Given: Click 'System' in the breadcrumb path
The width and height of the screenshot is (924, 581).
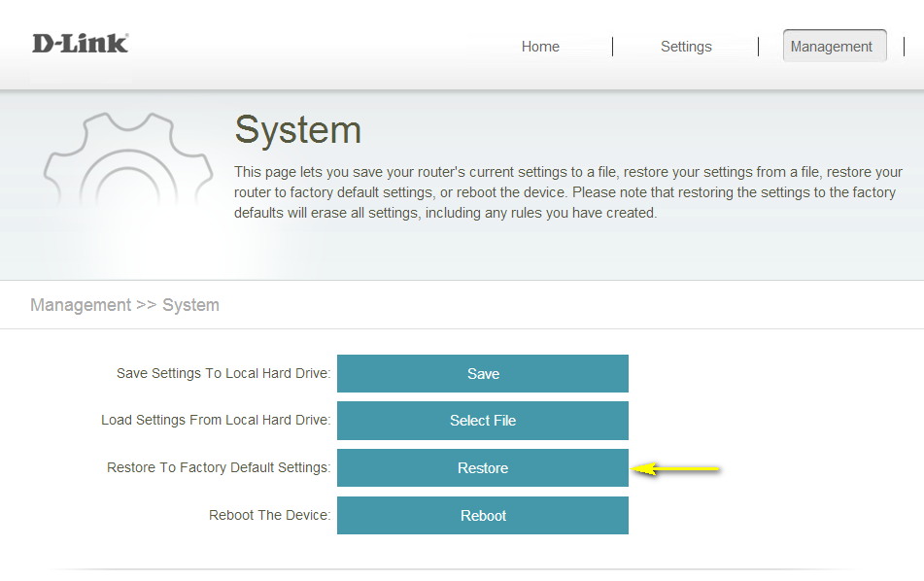Looking at the screenshot, I should (190, 305).
